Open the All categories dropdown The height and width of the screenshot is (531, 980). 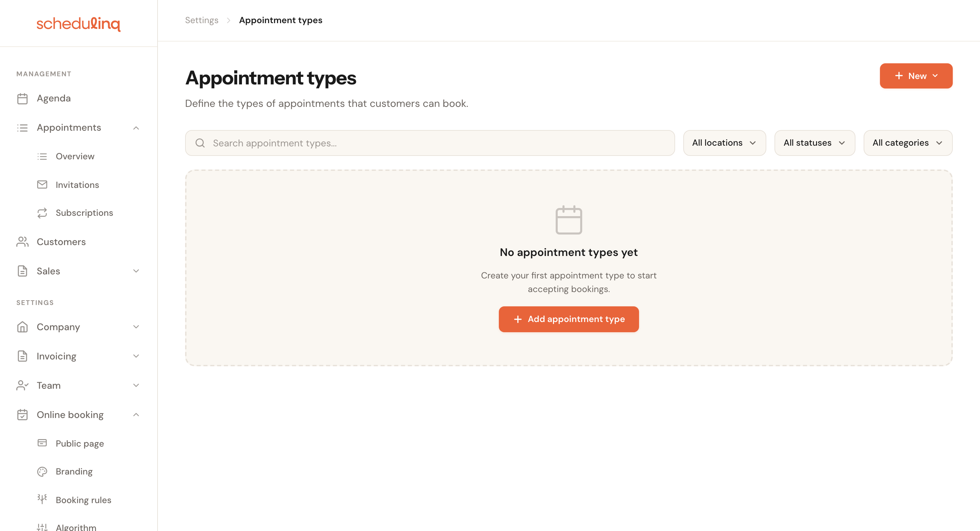pos(908,143)
